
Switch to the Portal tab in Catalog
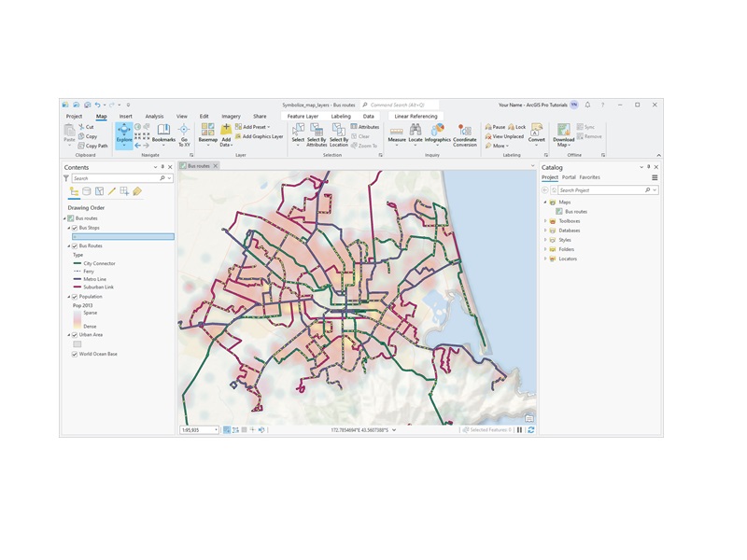click(x=569, y=177)
